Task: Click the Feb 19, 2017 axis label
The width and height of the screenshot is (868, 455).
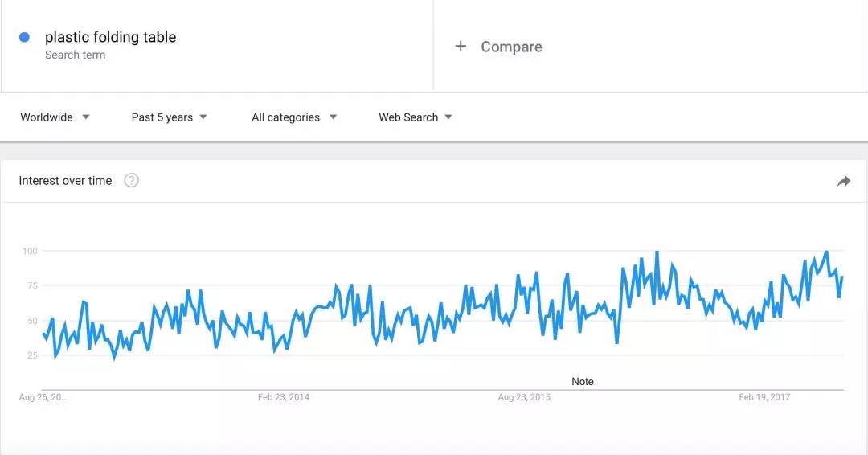Action: 764,397
